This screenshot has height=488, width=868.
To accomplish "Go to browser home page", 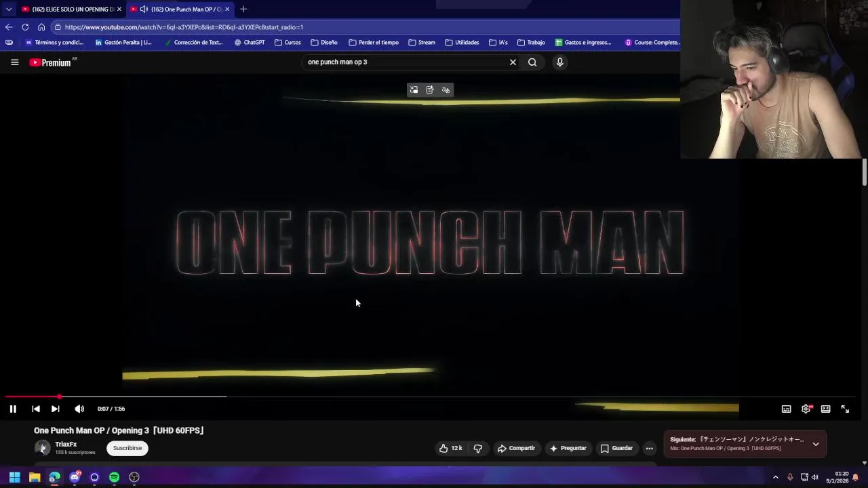I will click(x=41, y=27).
